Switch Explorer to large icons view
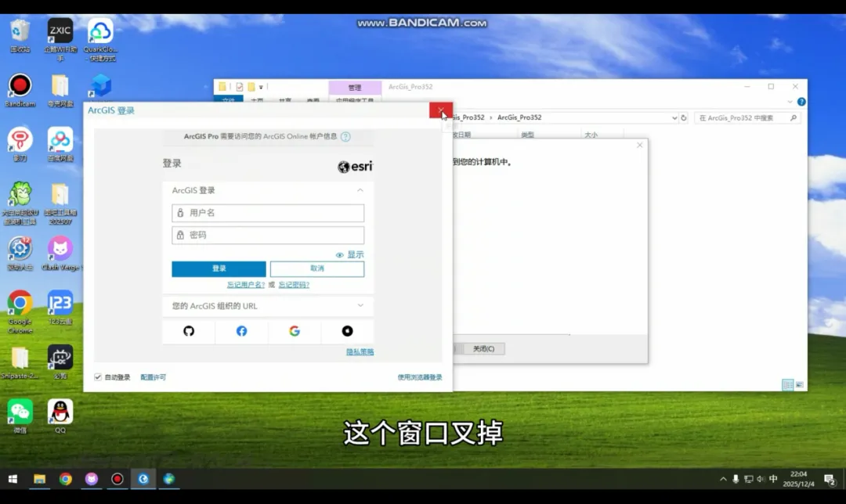 [800, 385]
